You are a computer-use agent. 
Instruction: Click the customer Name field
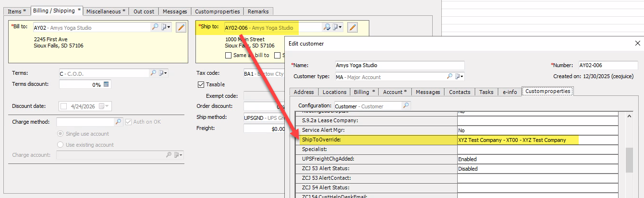tap(400, 65)
